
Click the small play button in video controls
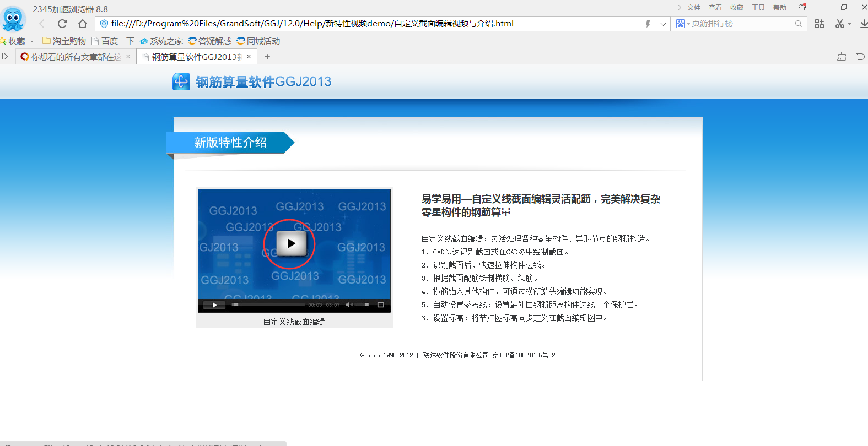tap(214, 304)
